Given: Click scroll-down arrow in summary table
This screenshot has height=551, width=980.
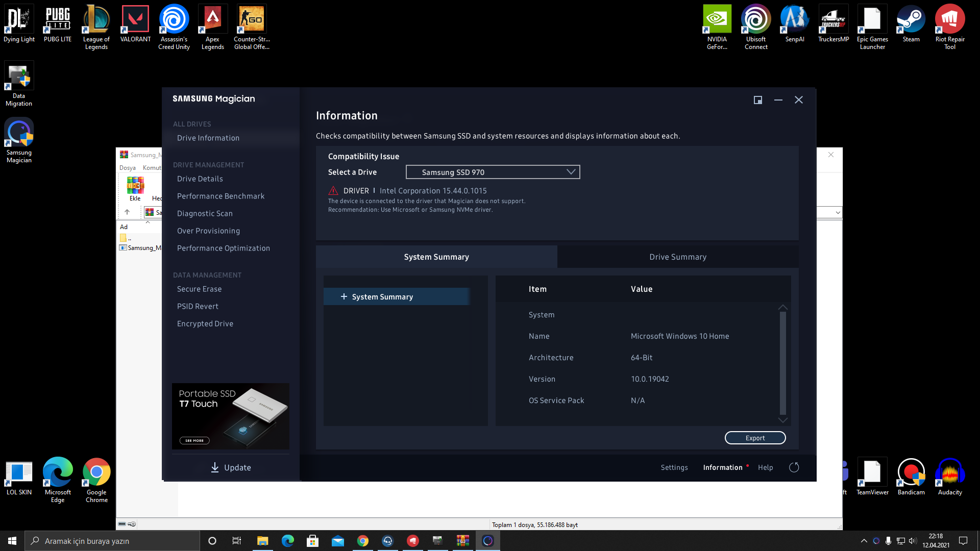Looking at the screenshot, I should click(x=782, y=420).
